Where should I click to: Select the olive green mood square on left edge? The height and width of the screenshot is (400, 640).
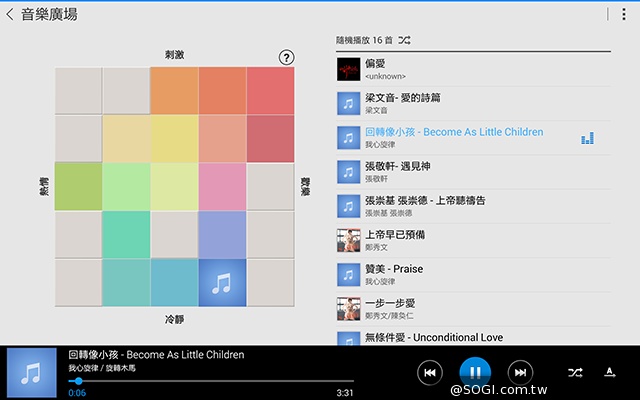(x=78, y=187)
